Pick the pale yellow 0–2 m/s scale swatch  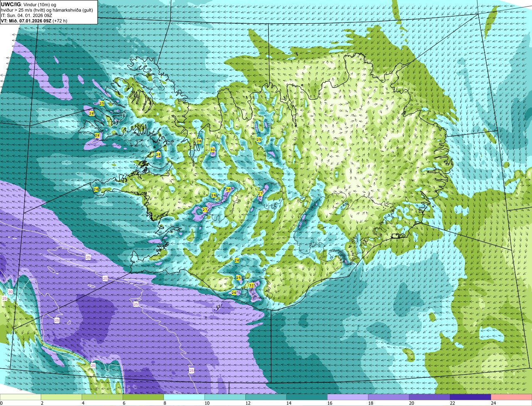tap(21, 397)
